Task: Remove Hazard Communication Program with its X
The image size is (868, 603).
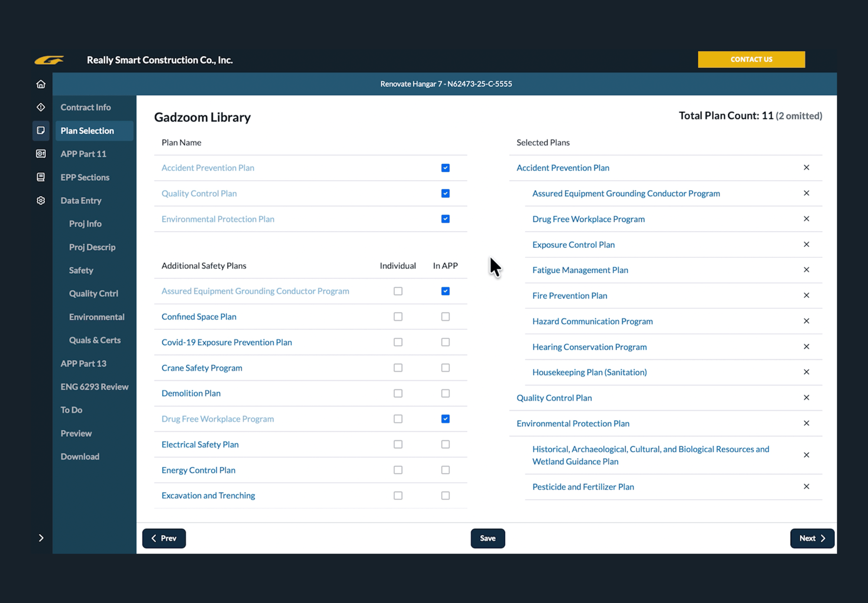Action: 806,321
